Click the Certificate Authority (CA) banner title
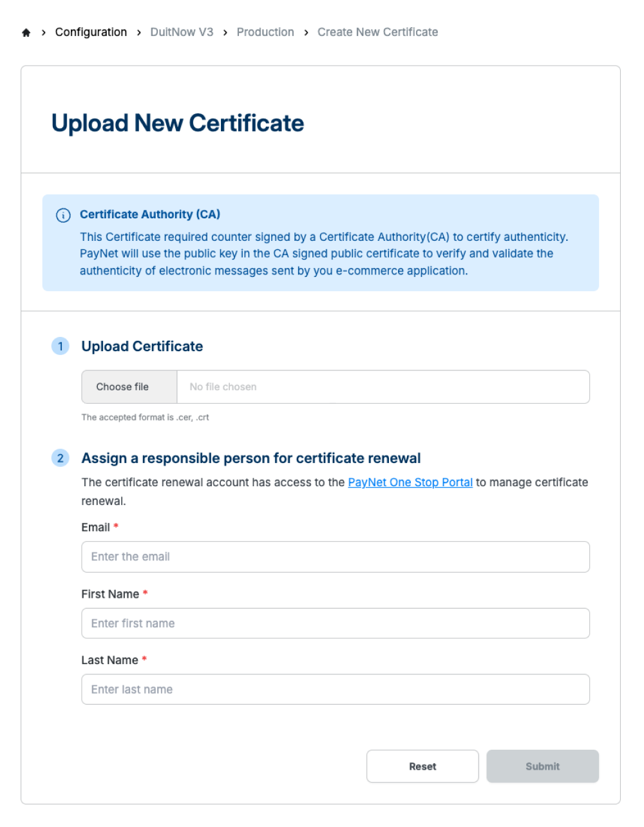 click(150, 214)
